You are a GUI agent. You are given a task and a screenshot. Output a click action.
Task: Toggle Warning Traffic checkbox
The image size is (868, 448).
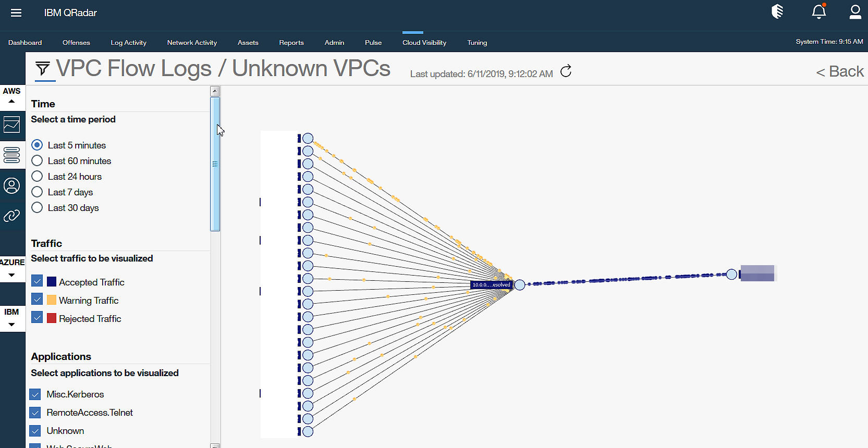[x=37, y=300]
